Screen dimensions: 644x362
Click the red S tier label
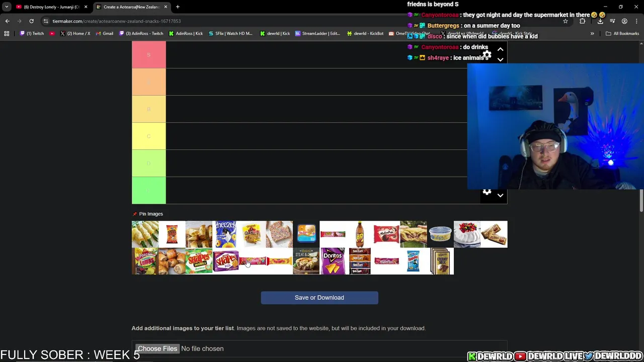coord(148,55)
